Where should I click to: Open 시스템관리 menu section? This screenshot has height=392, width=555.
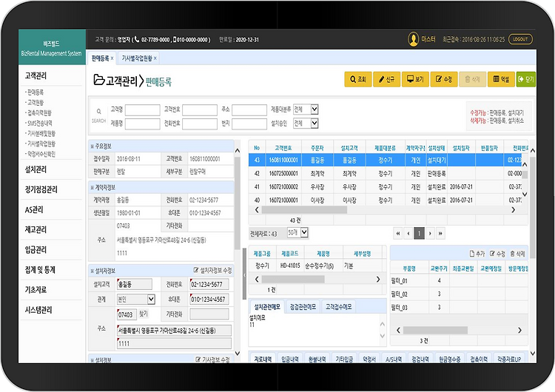pyautogui.click(x=38, y=310)
